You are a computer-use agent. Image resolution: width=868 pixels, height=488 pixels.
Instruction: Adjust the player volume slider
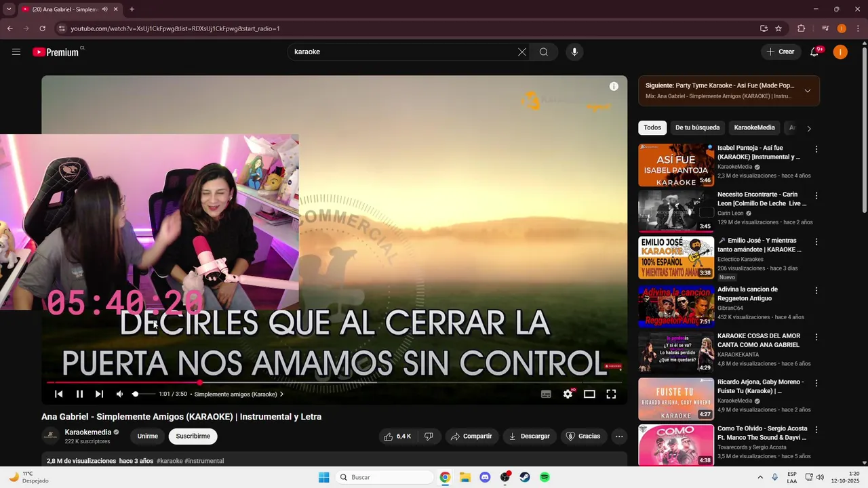click(x=142, y=394)
